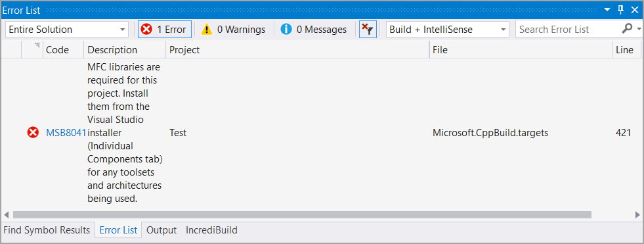Toggle the 0 Messages filter
This screenshot has height=244, width=644.
[314, 29]
